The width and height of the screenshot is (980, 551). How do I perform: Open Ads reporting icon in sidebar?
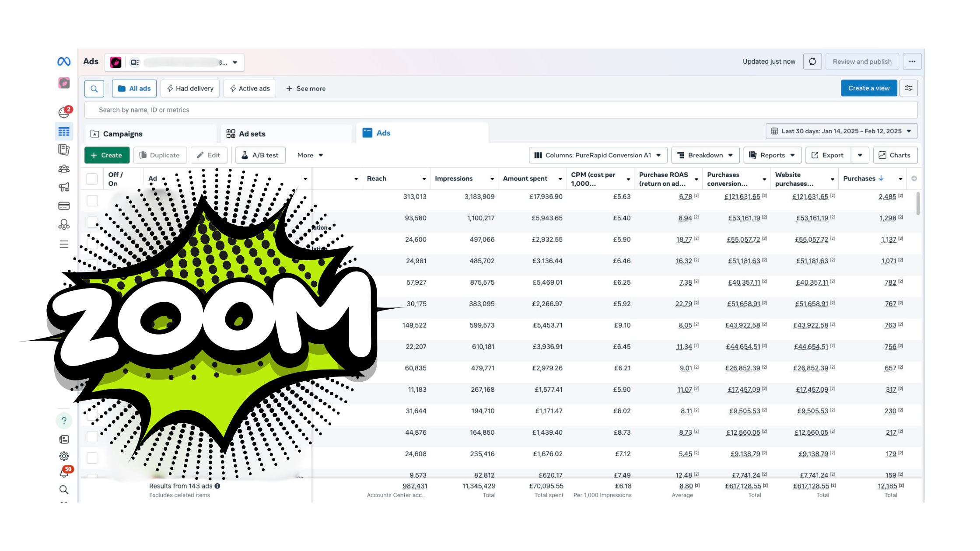(x=64, y=150)
